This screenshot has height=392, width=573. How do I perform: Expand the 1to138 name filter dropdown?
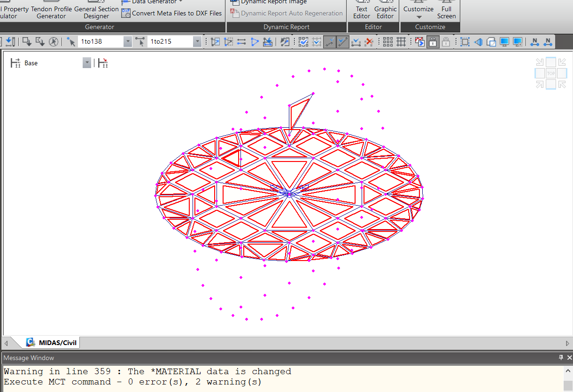pyautogui.click(x=127, y=41)
